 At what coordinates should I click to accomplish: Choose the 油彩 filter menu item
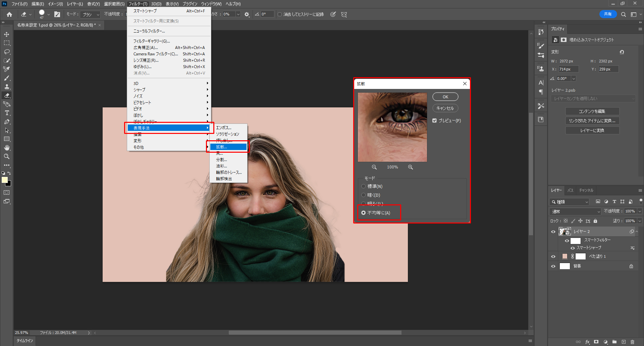point(221,166)
